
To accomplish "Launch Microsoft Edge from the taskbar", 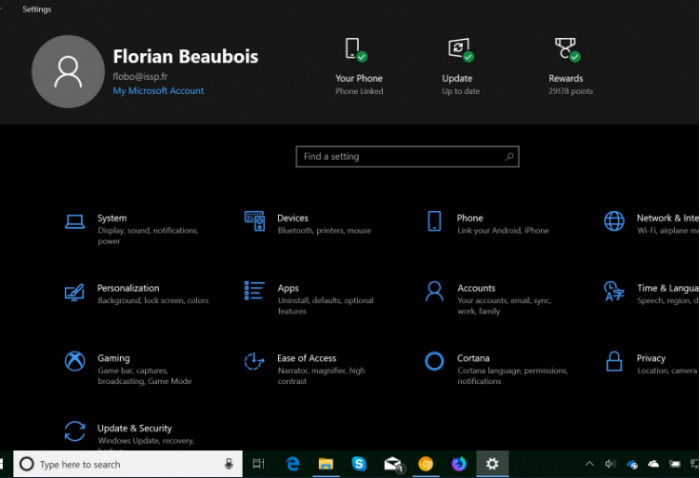I will [x=292, y=464].
